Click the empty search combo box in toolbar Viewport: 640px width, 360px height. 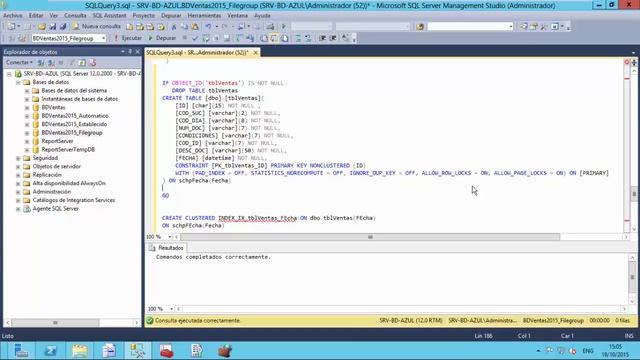point(470,27)
